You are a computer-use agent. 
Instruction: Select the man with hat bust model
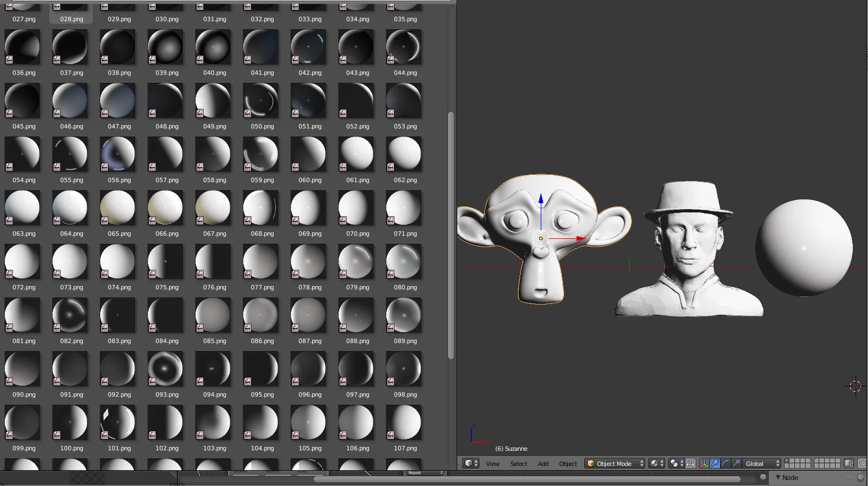tap(688, 249)
